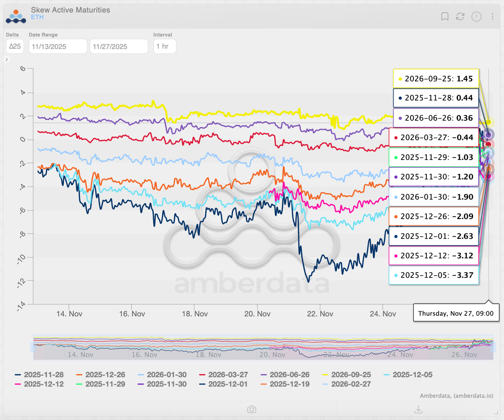This screenshot has width=504, height=420.
Task: Click the camera screenshot icon
Action: (x=252, y=409)
